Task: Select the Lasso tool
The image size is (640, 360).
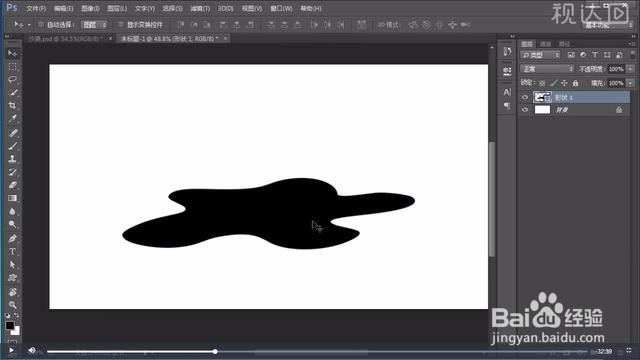Action: coord(12,80)
